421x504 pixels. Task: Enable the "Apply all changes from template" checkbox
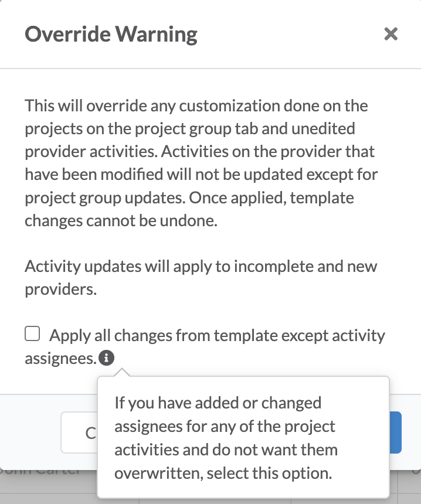pyautogui.click(x=32, y=333)
